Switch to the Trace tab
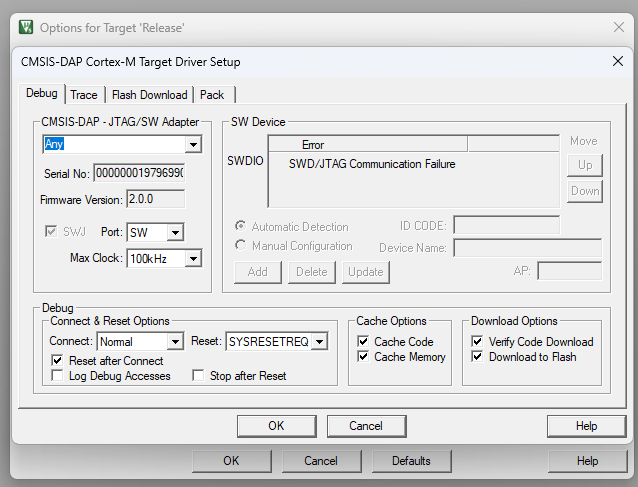Viewport: 638px width, 487px height. [x=84, y=95]
